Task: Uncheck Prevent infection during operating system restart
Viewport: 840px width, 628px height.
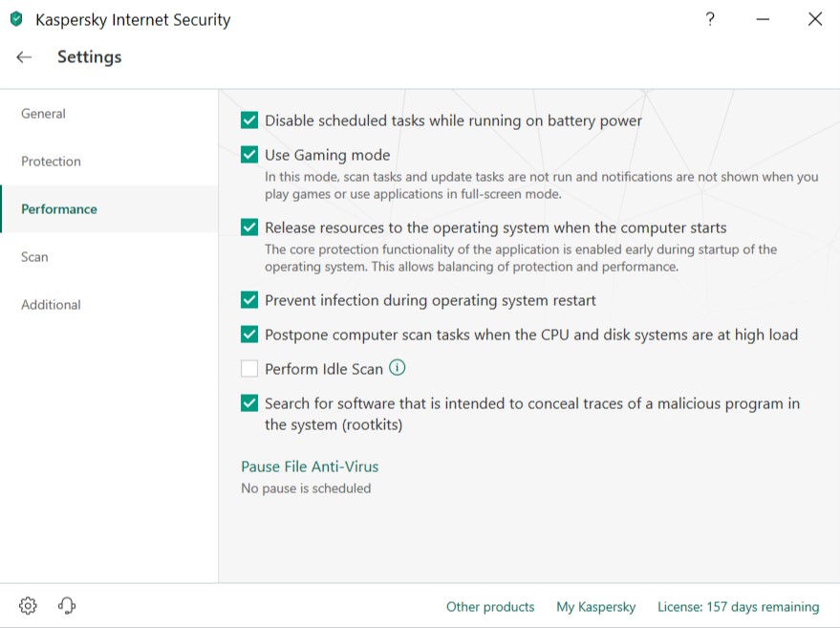Action: [x=249, y=300]
